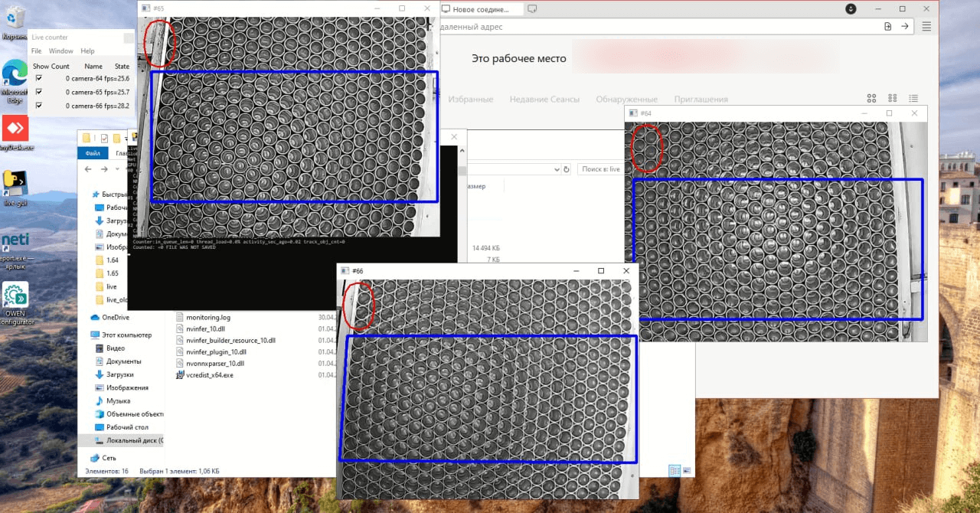The height and width of the screenshot is (513, 980).
Task: Click the file transfer icon in address bar
Action: (x=887, y=26)
